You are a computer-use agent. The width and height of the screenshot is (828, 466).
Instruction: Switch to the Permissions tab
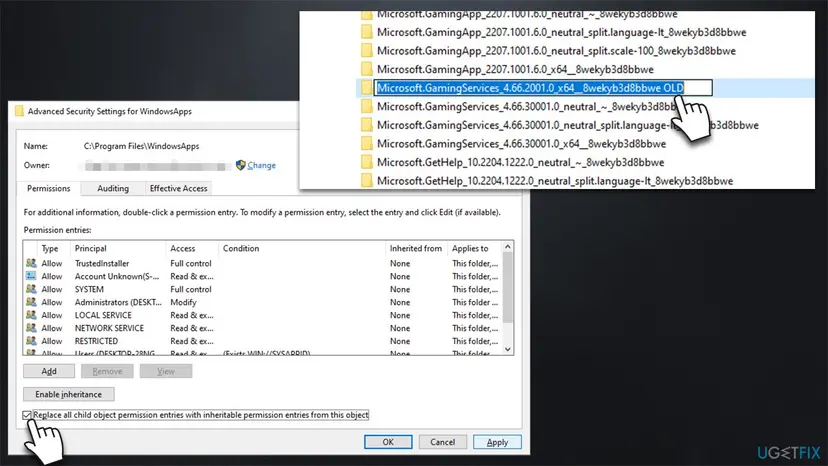click(49, 188)
